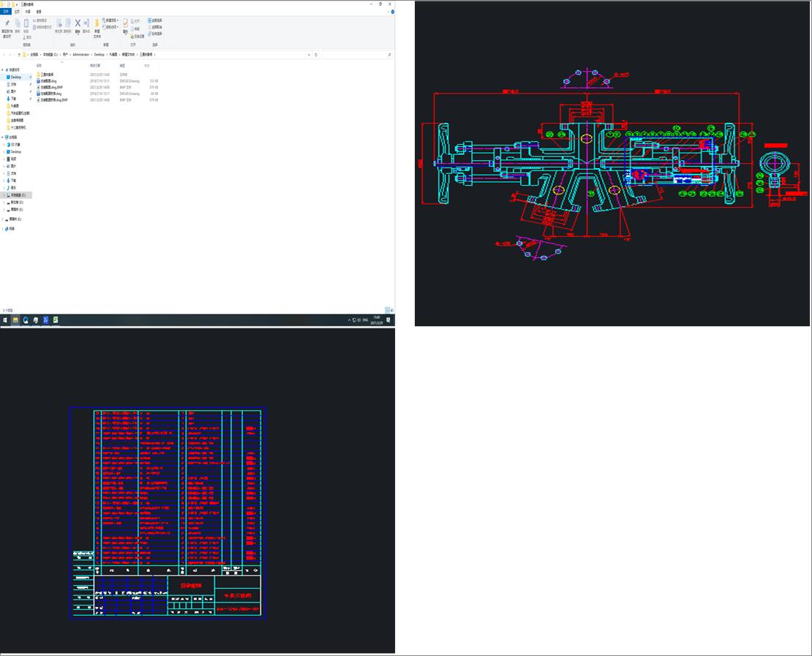Open the address bar history dropdown arrow
This screenshot has width=812, height=656.
tap(309, 55)
